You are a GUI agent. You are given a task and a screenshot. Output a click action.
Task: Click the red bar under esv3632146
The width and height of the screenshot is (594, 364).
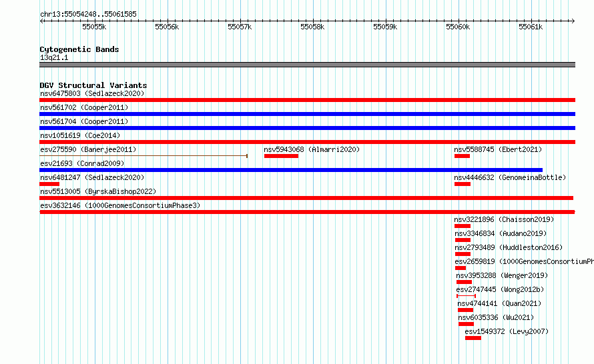(x=307, y=212)
